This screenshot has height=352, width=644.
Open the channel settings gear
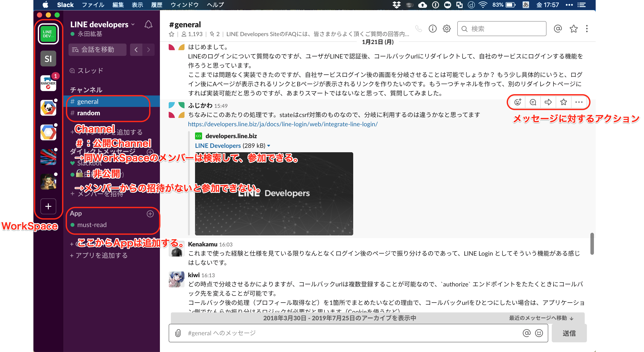pos(447,29)
